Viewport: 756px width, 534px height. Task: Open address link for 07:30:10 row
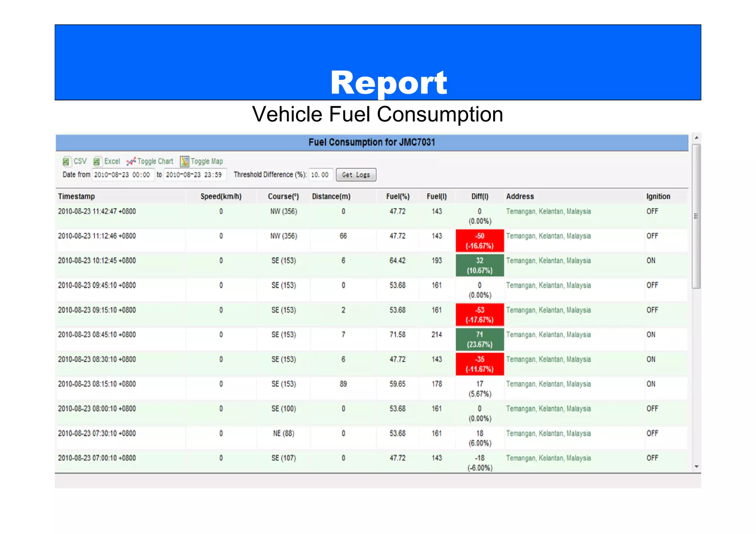click(x=548, y=434)
